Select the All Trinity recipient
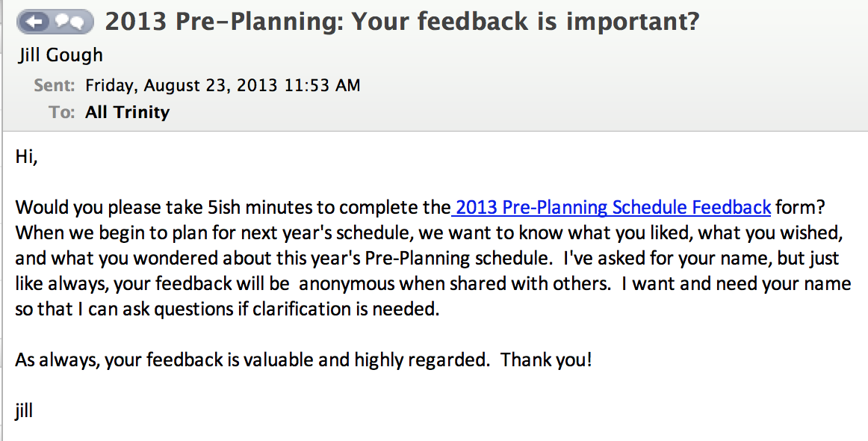This screenshot has width=868, height=441. tap(128, 112)
